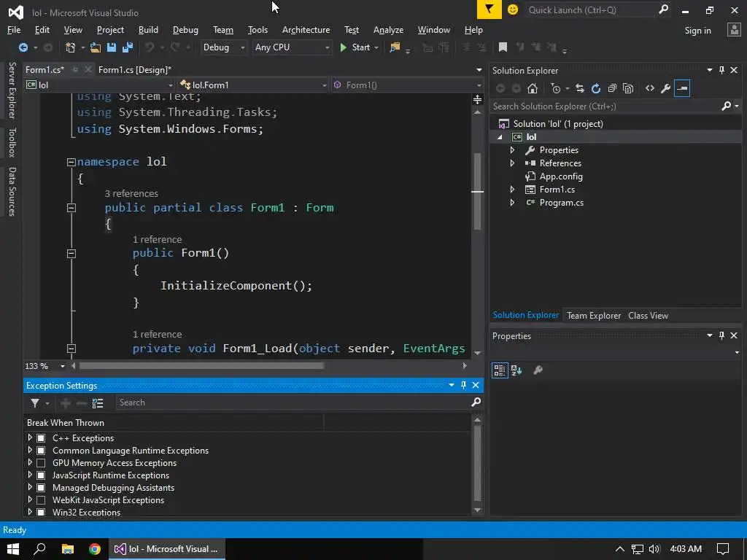Click Solution Explorer Properties wrench icon
Screen dimensions: 747x560
pyautogui.click(x=665, y=88)
